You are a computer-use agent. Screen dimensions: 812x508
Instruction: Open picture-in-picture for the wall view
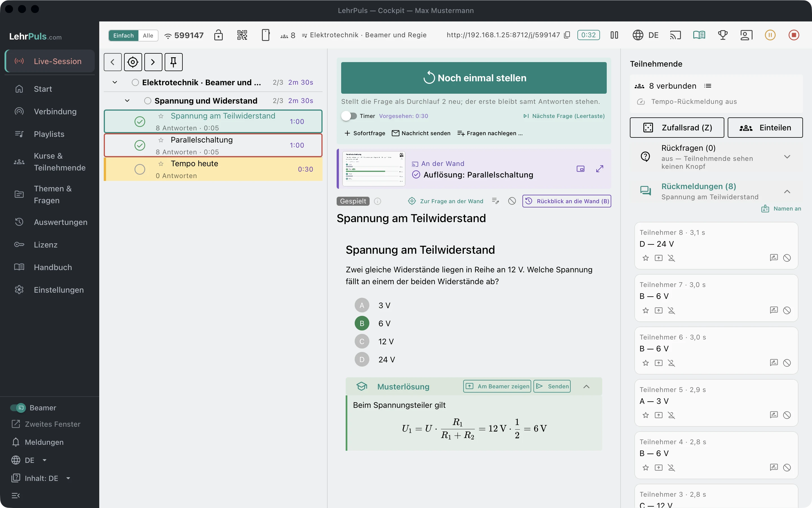[581, 169]
